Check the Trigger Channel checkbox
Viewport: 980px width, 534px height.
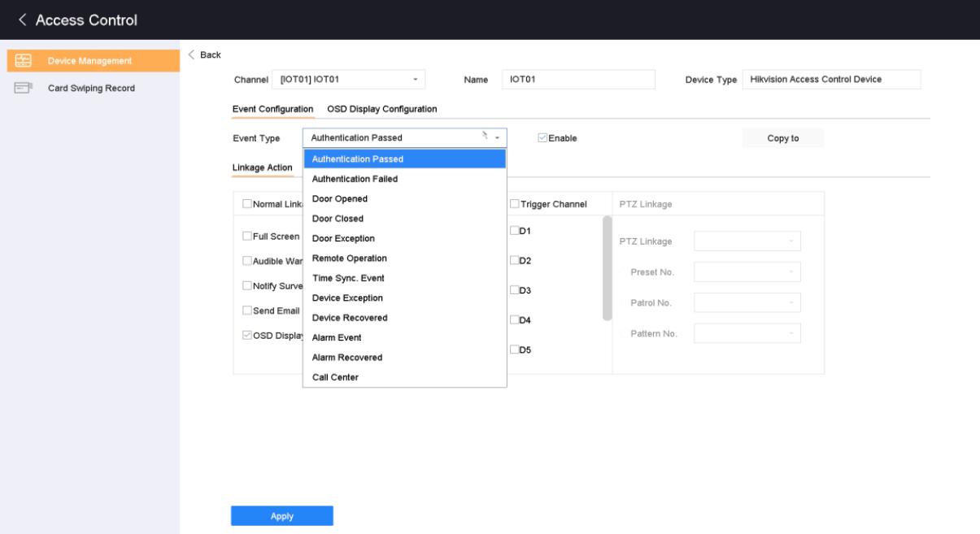click(515, 204)
